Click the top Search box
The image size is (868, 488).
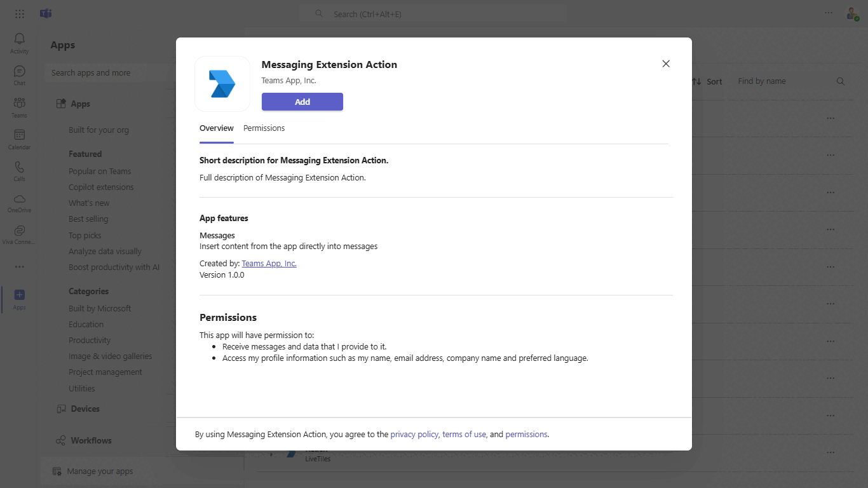click(x=434, y=13)
